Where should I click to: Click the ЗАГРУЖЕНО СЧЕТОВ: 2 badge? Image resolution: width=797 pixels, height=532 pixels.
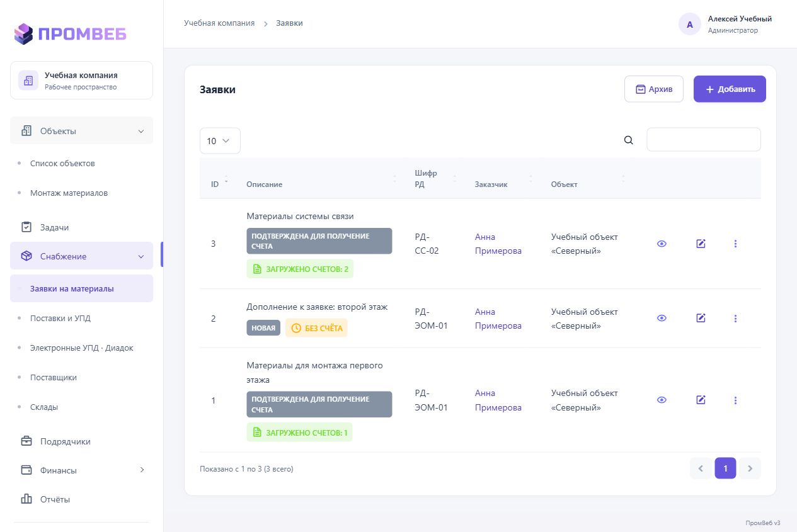pos(300,269)
